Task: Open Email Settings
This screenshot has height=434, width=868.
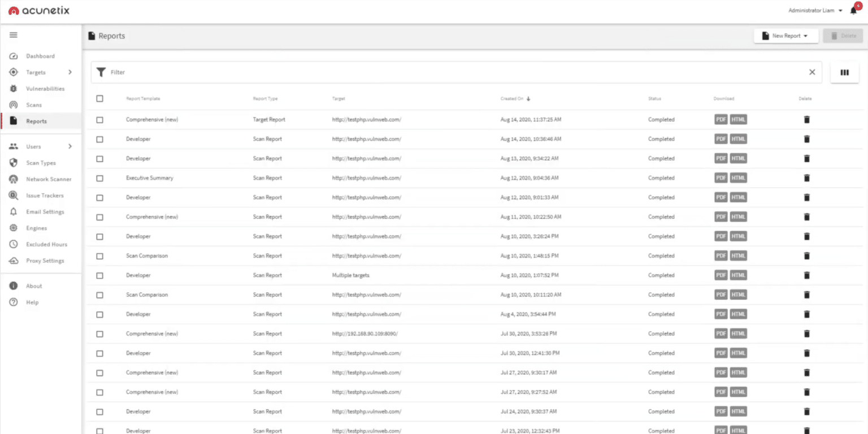Action: pos(45,211)
